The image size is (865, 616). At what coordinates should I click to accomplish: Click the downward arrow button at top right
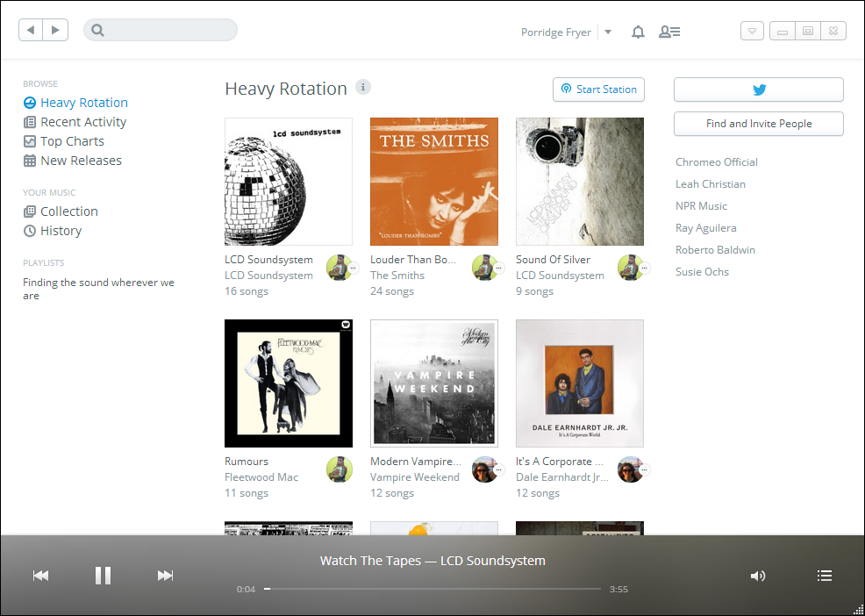[x=752, y=30]
